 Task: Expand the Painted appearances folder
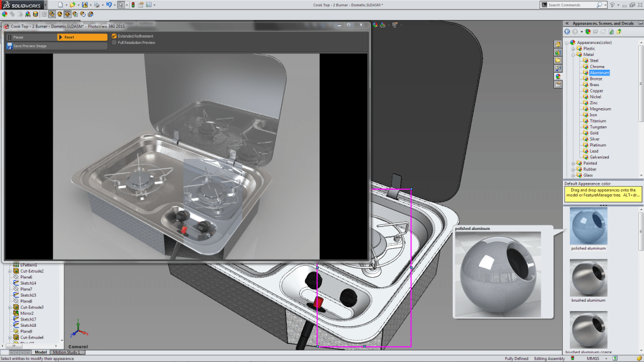click(574, 163)
